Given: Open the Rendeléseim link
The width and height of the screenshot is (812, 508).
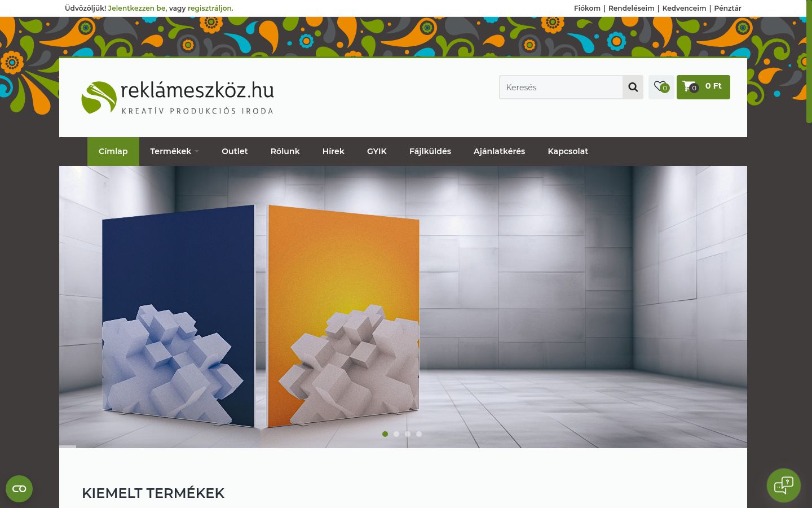Looking at the screenshot, I should tap(632, 8).
